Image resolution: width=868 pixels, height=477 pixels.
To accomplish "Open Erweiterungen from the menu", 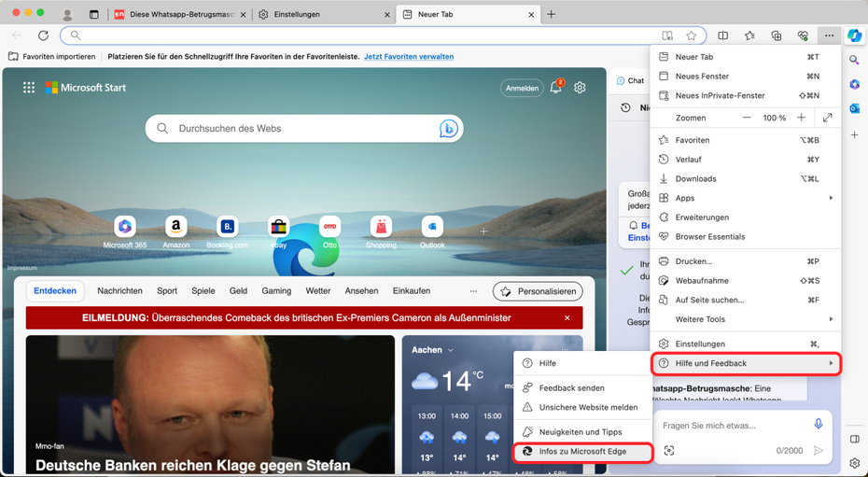I will click(x=745, y=217).
